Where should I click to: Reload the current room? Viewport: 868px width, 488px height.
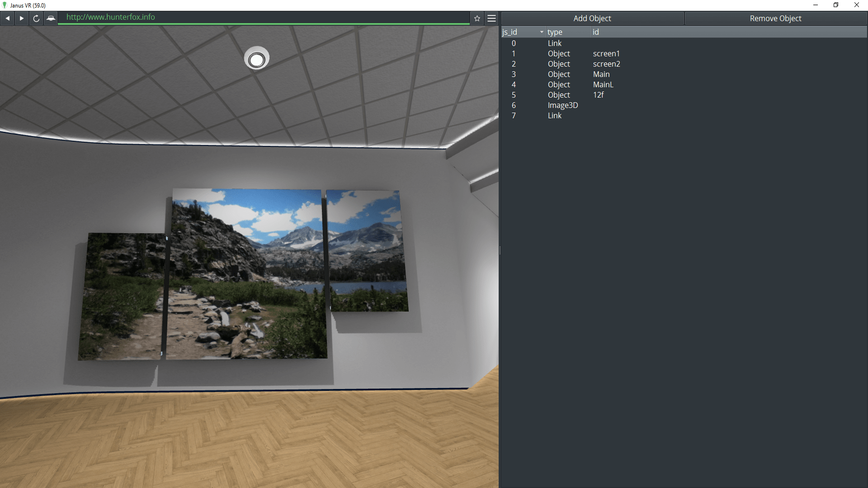tap(36, 19)
